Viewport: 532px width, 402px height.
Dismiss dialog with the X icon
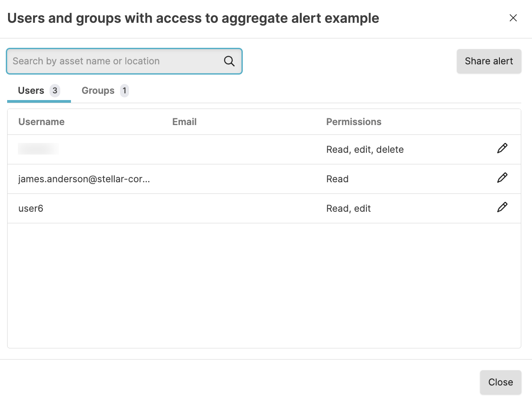tap(513, 18)
